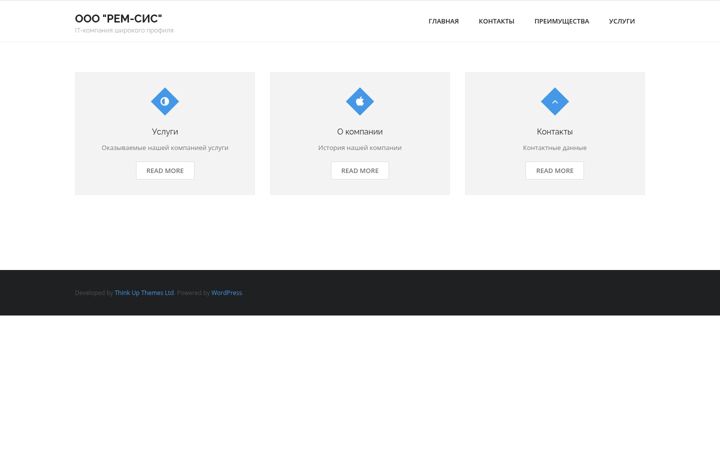The image size is (720, 450).
Task: Click the site title ООО "РЕМ-СИС"
Action: pyautogui.click(x=118, y=18)
